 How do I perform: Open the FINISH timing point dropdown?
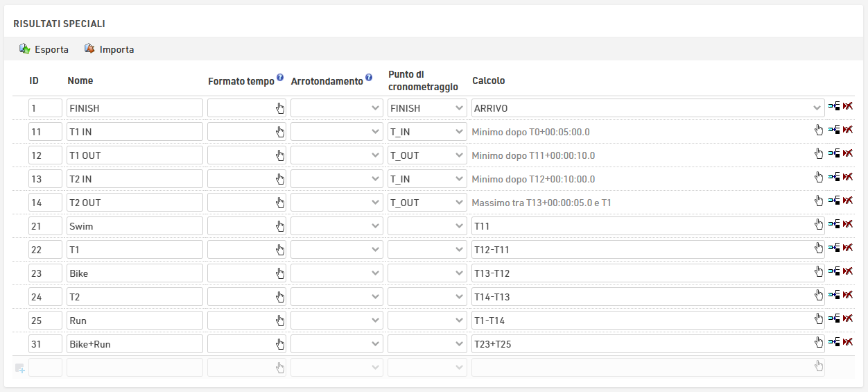pos(427,108)
